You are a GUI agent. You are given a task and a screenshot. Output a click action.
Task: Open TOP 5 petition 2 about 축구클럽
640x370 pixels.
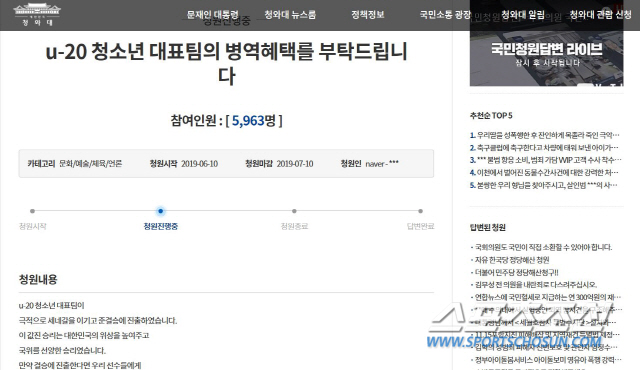tap(544, 147)
